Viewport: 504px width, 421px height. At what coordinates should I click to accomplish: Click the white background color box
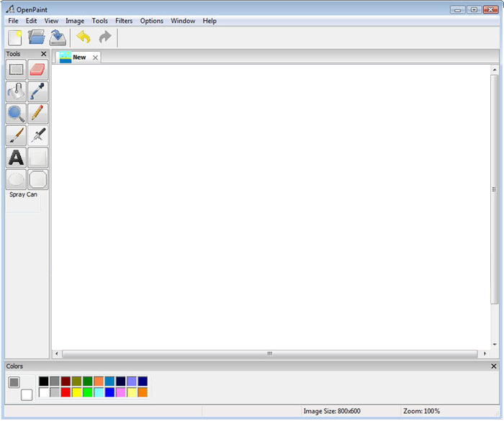pos(27,395)
